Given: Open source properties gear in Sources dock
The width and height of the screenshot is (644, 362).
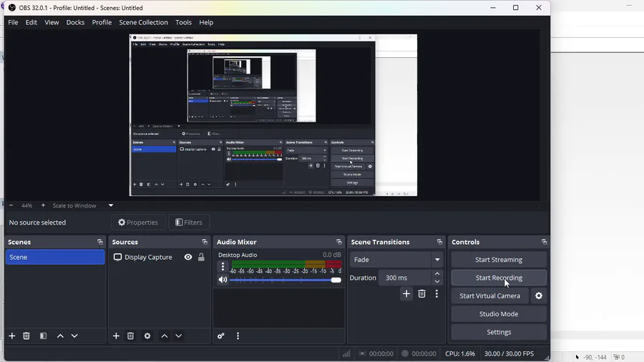Looking at the screenshot, I should tap(147, 336).
